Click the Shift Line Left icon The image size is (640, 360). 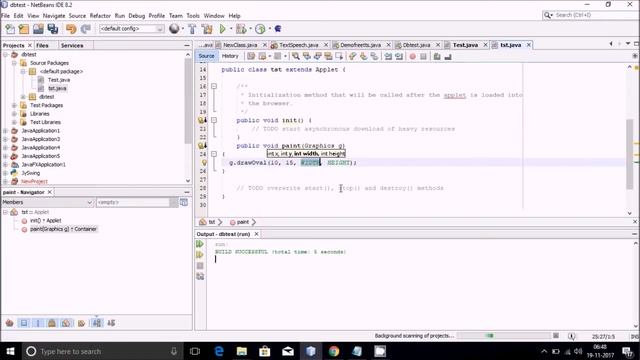[388, 56]
